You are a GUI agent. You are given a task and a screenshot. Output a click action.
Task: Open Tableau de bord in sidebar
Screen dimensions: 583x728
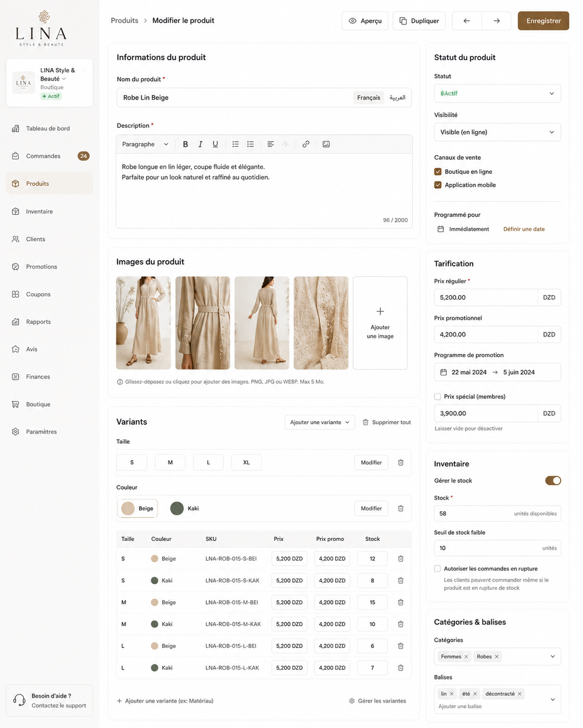[x=49, y=128]
